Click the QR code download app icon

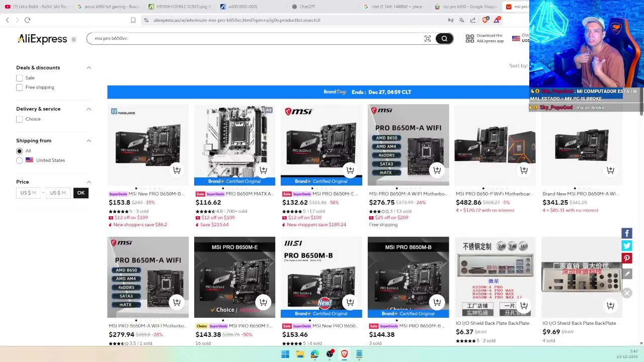tap(469, 39)
